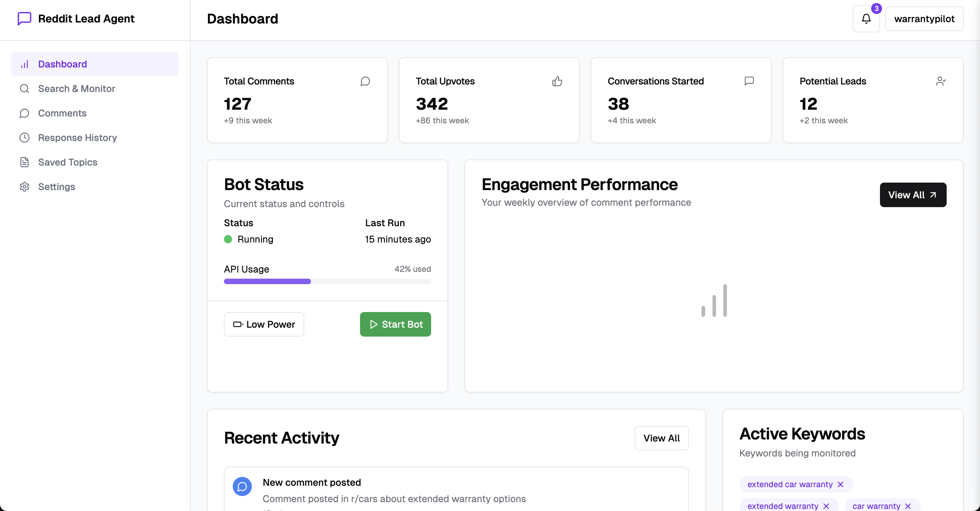Image resolution: width=980 pixels, height=511 pixels.
Task: Select the Response History clock icon
Action: 25,138
